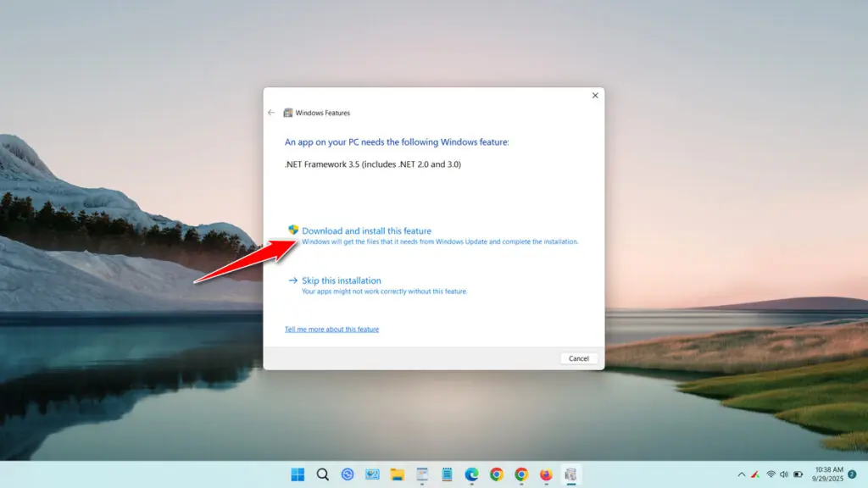The height and width of the screenshot is (488, 868).
Task: Launch File Explorer from the taskbar
Action: click(398, 474)
